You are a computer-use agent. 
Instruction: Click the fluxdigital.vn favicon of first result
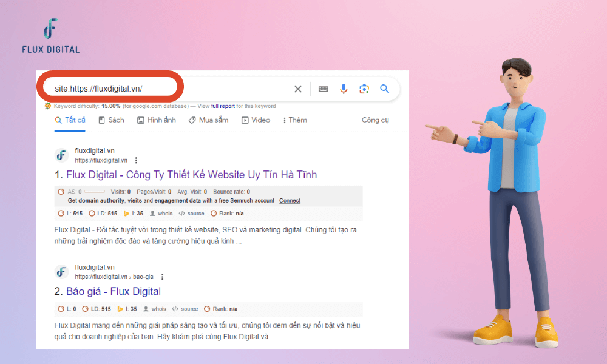pos(61,155)
